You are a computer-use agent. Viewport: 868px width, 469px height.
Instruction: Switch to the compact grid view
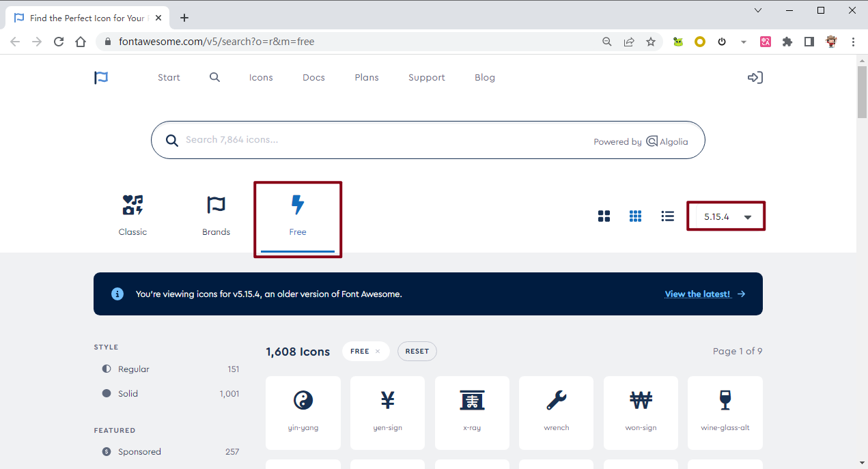(x=635, y=216)
